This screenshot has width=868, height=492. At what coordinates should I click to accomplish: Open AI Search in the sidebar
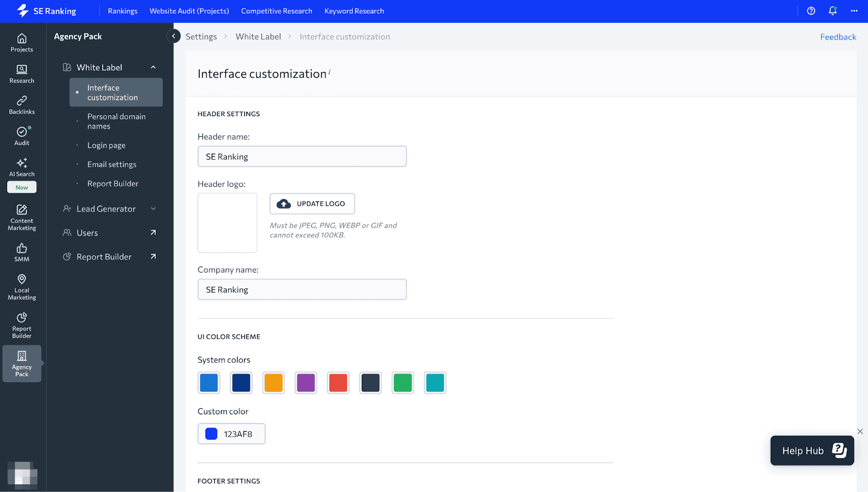tap(22, 167)
